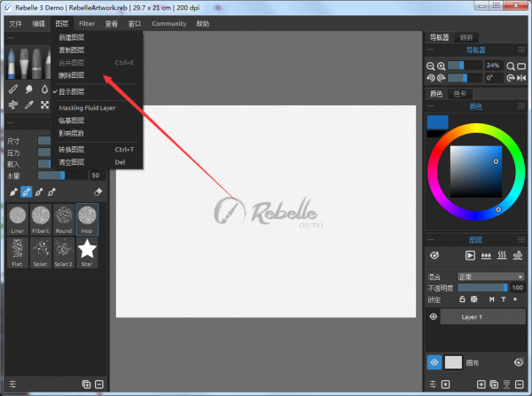Viewport: 532px width, 396px height.
Task: Toggle canvas visibility eye button
Action: pos(434,361)
